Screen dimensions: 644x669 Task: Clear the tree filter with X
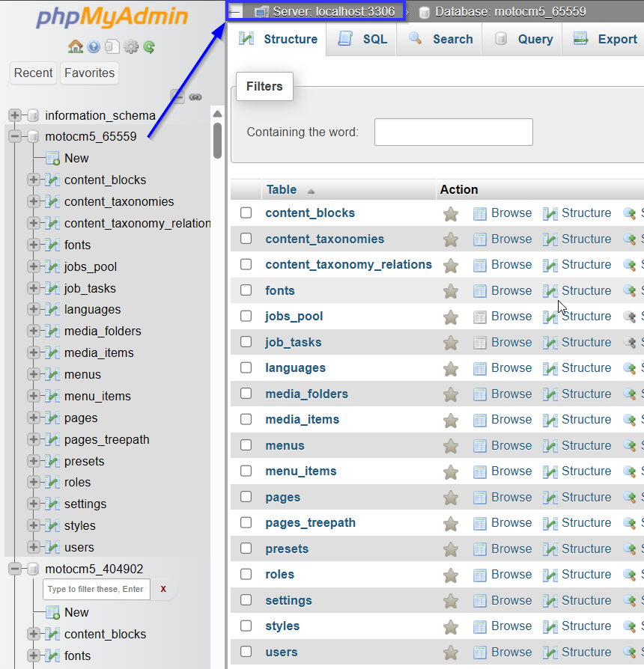coord(163,589)
